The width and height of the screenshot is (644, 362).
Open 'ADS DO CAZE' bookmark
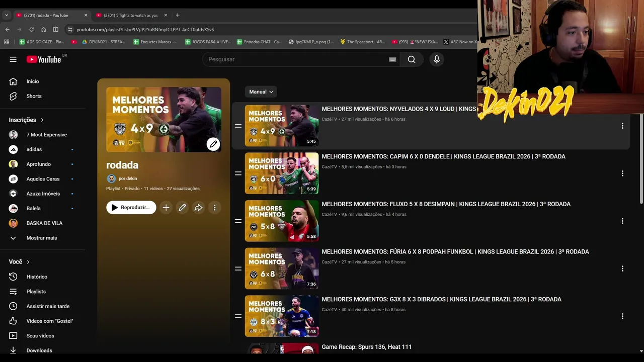[x=42, y=42]
